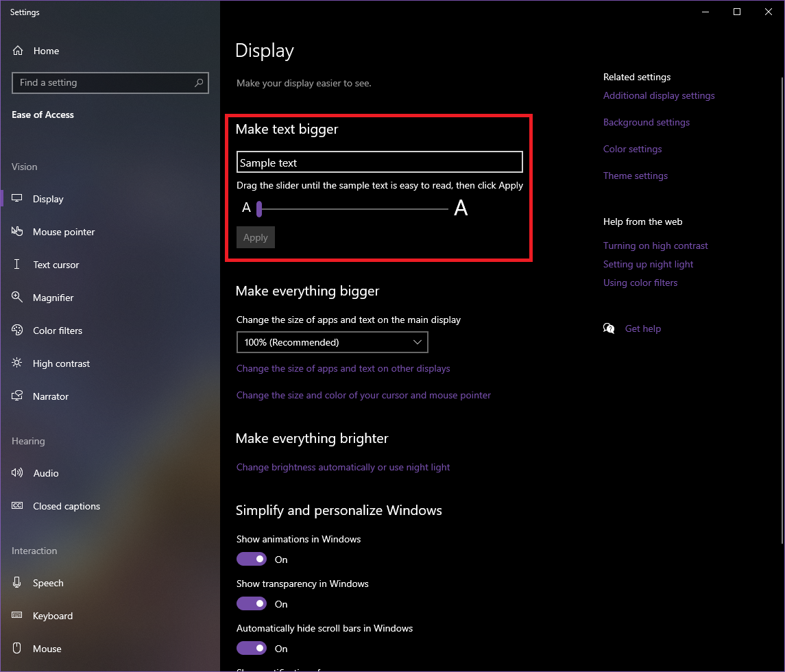Click the Find a setting search box
785x672 pixels.
pyautogui.click(x=110, y=82)
